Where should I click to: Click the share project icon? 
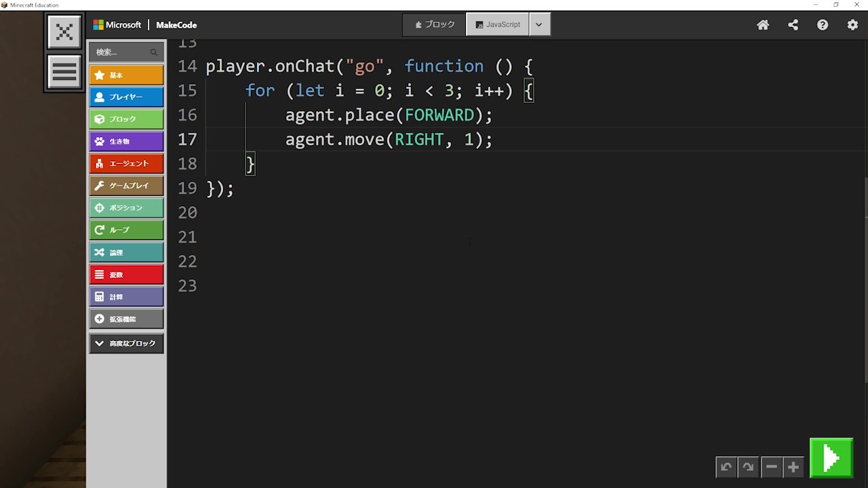click(x=793, y=25)
